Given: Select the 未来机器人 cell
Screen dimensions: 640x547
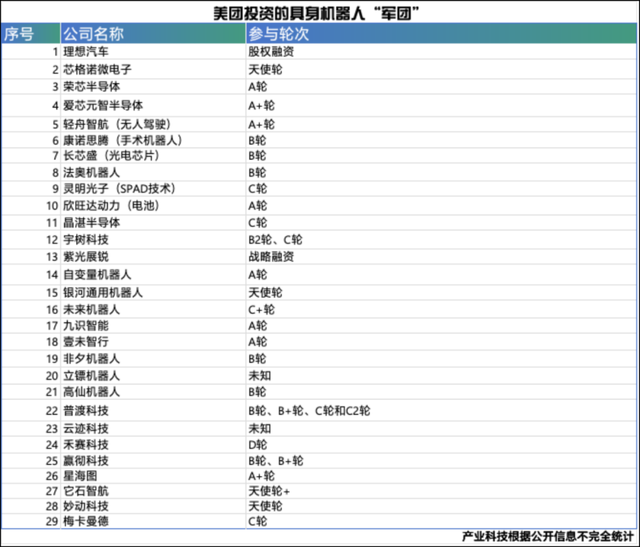Looking at the screenshot, I should (x=153, y=309).
